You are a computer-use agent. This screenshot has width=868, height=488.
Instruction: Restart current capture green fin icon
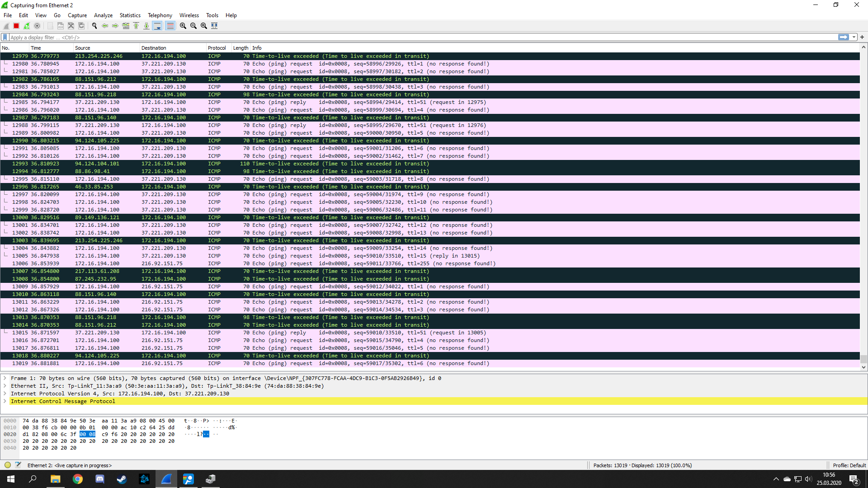pos(27,26)
